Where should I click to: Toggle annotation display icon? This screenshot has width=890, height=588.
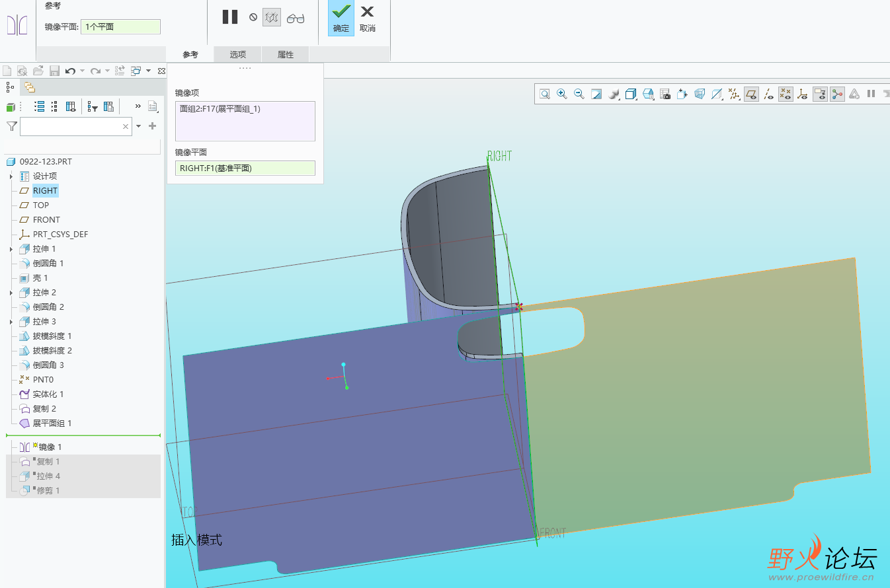coord(820,94)
